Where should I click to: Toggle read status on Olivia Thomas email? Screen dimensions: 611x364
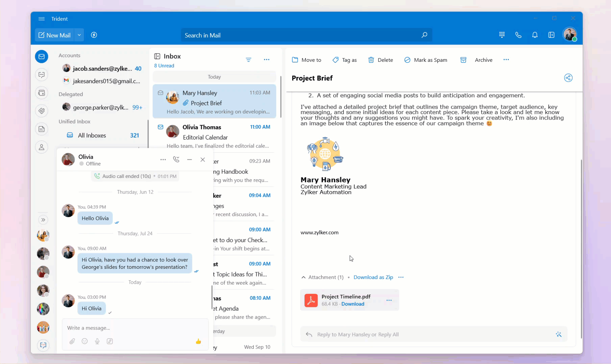point(161,127)
